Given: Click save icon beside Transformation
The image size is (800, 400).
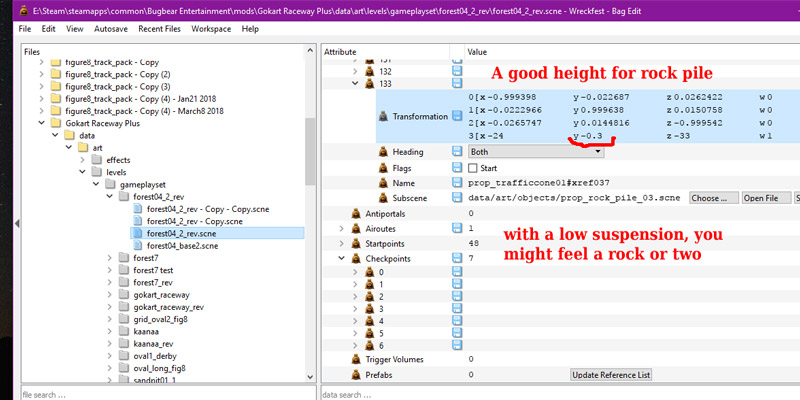Looking at the screenshot, I should [457, 116].
